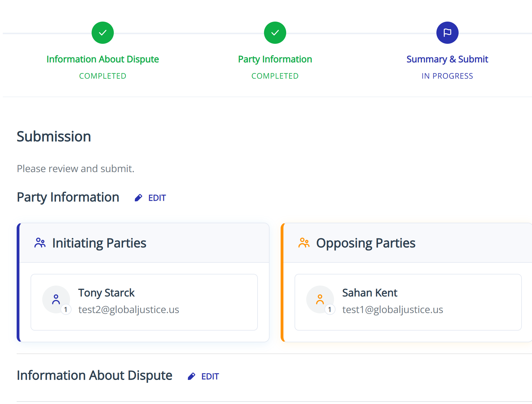
Task: Go to the Party Information step label
Action: 275,59
